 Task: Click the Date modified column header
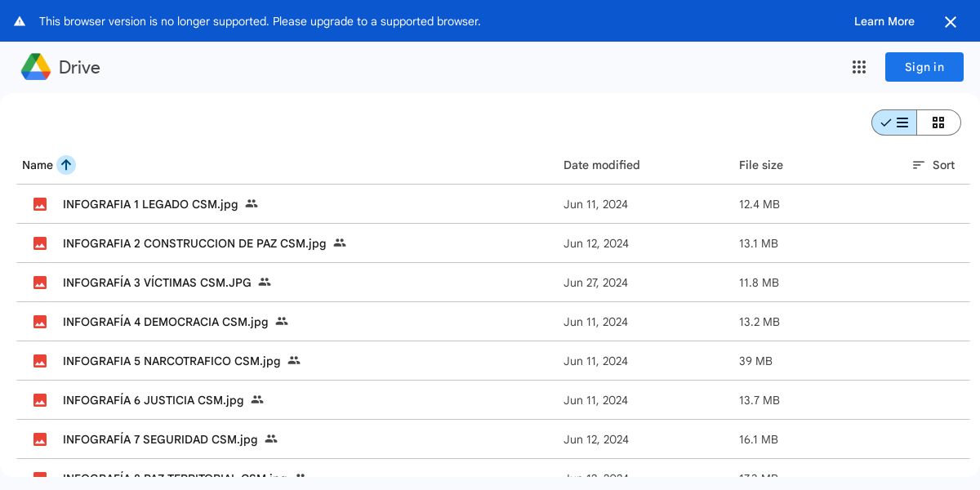tap(601, 165)
